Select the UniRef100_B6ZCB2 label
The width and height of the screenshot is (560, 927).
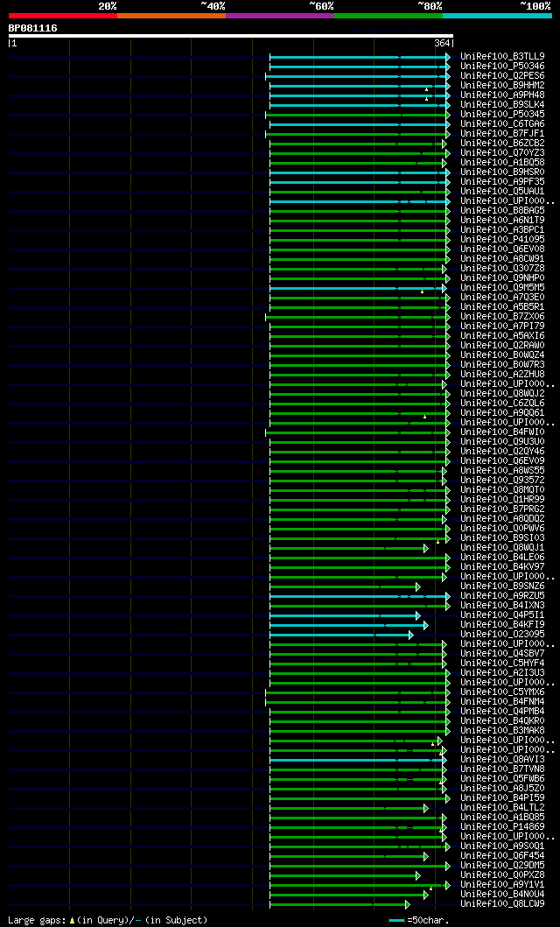[x=503, y=143]
